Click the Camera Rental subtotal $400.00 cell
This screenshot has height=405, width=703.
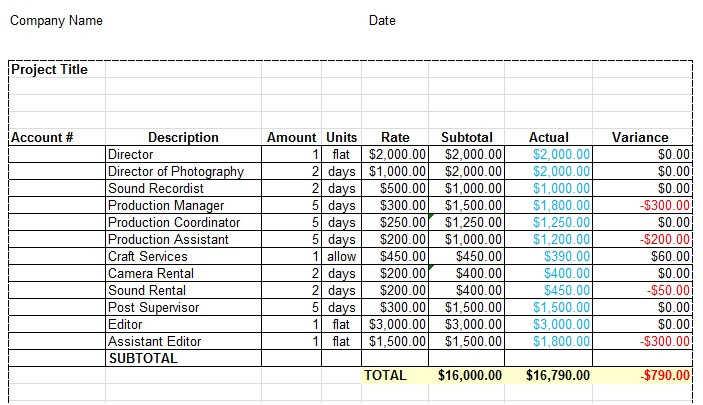point(466,274)
